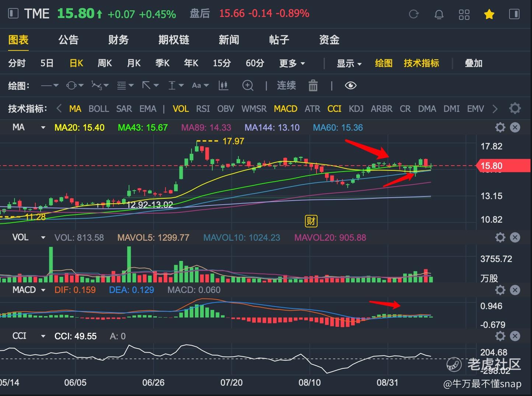Close the CCI indicator panel
Viewport: 532px width, 396px height.
pyautogui.click(x=515, y=336)
